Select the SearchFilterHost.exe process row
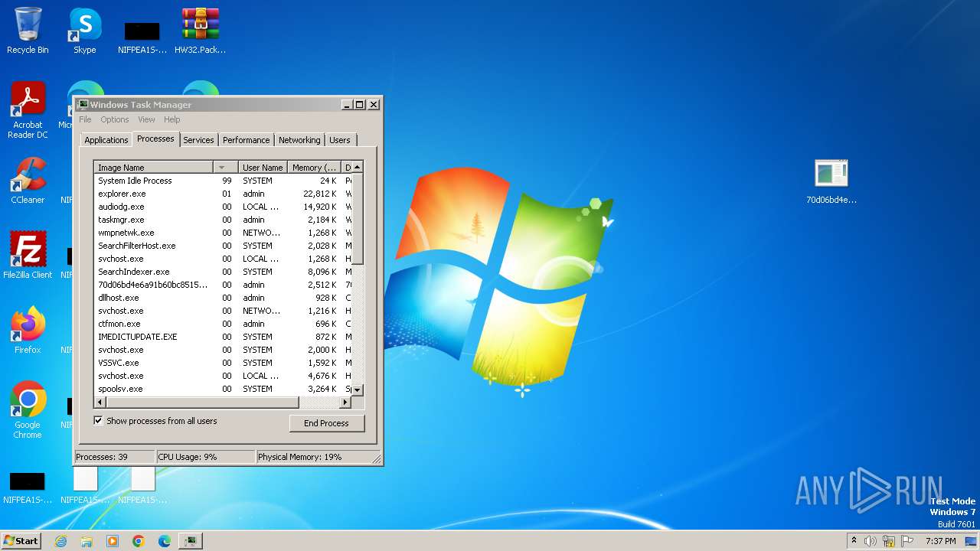The height and width of the screenshot is (551, 980). pos(223,246)
